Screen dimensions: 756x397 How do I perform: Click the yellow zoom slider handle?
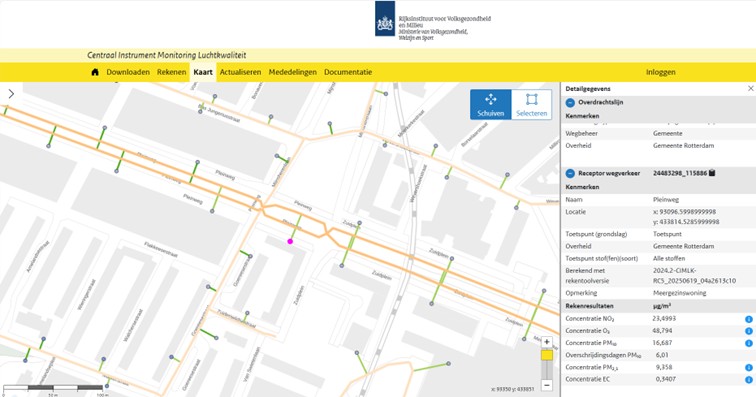pyautogui.click(x=547, y=355)
